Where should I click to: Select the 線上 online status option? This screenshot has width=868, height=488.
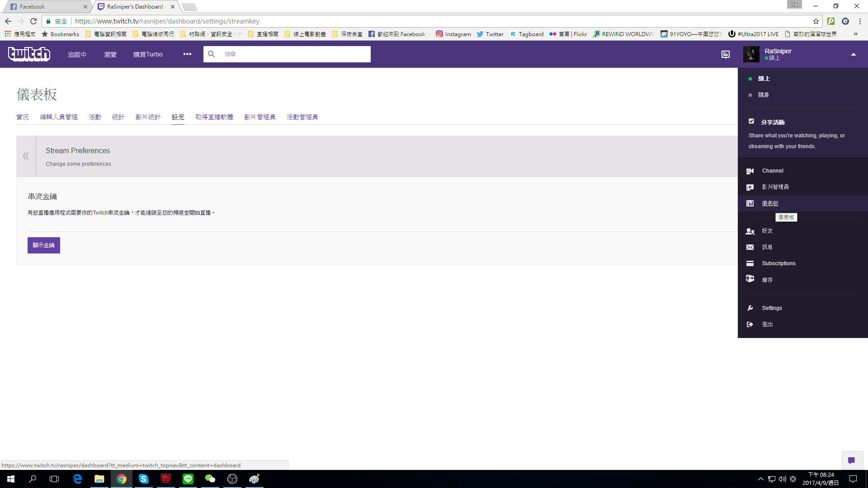coord(764,79)
